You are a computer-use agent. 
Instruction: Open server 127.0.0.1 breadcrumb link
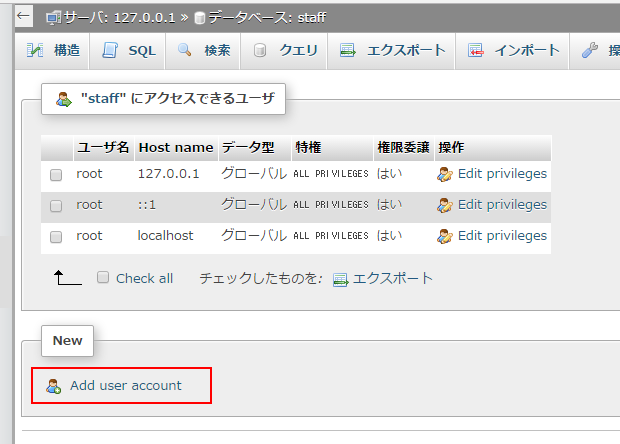(119, 17)
